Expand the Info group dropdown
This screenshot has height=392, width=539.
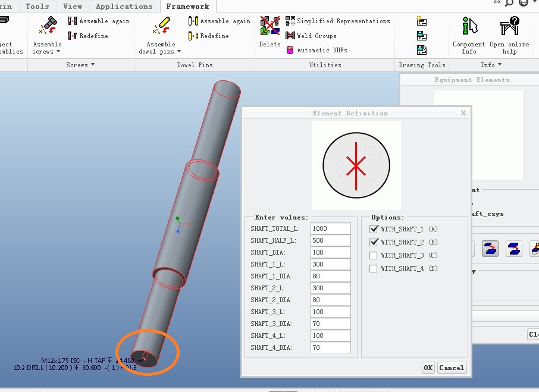pyautogui.click(x=500, y=65)
